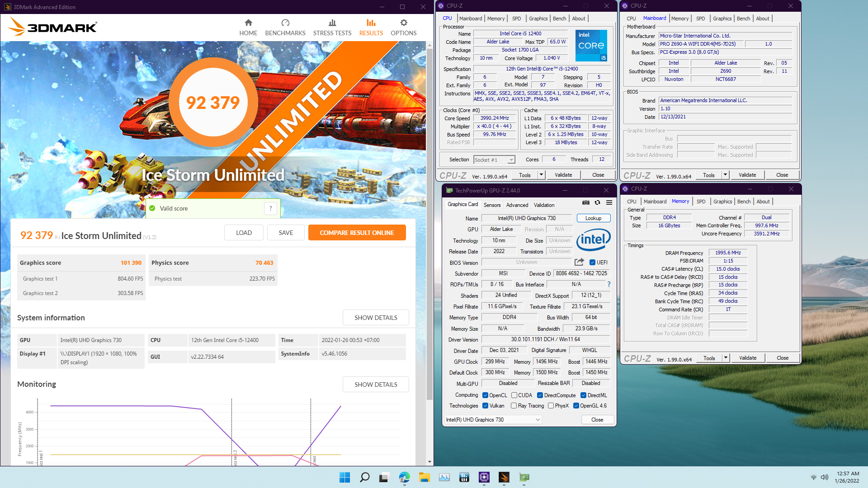The height and width of the screenshot is (488, 868).
Task: Open the GPU selector dropdown in GPU-Z
Action: (x=493, y=420)
